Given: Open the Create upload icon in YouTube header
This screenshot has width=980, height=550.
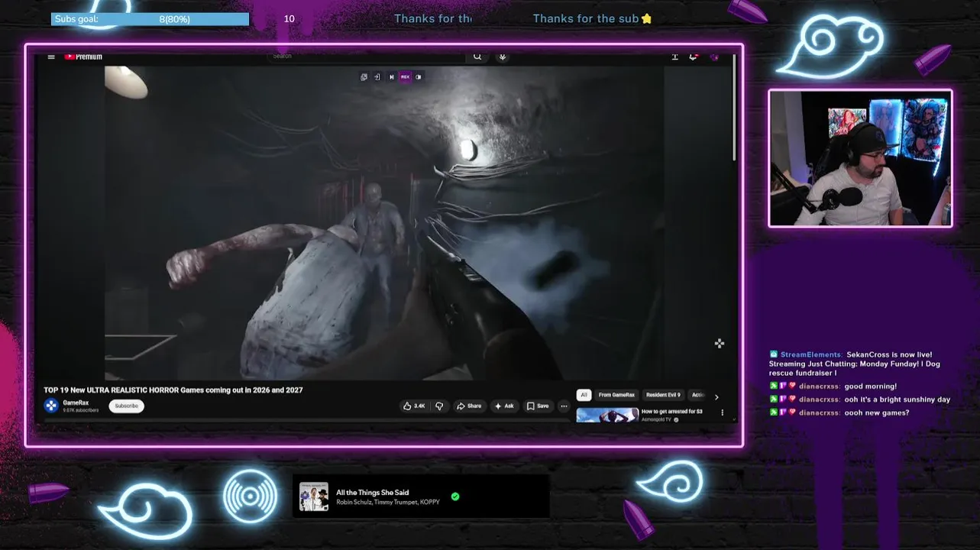Looking at the screenshot, I should pyautogui.click(x=674, y=57).
